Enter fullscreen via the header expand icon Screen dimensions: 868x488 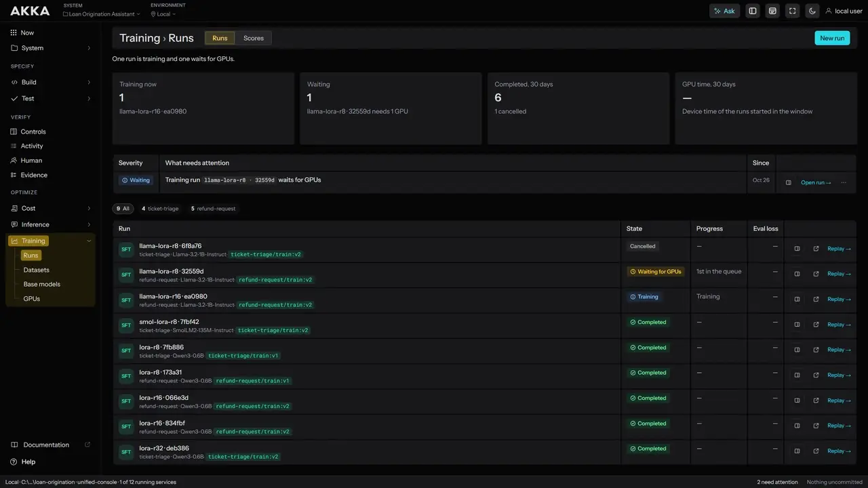click(792, 11)
